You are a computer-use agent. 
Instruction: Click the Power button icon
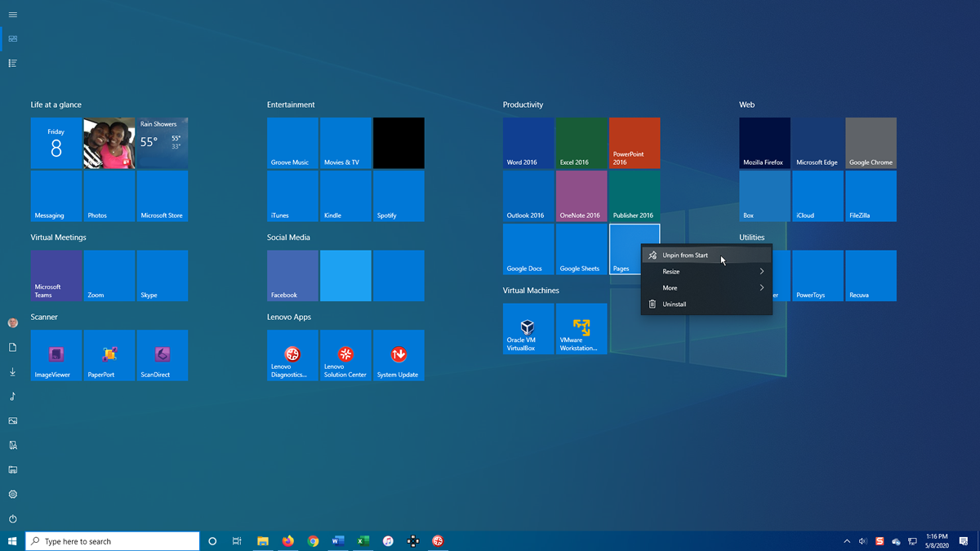(12, 519)
